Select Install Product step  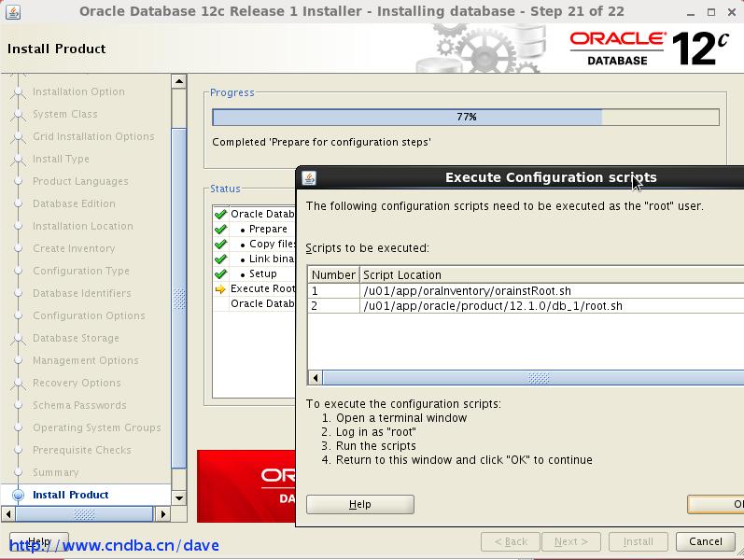point(71,495)
